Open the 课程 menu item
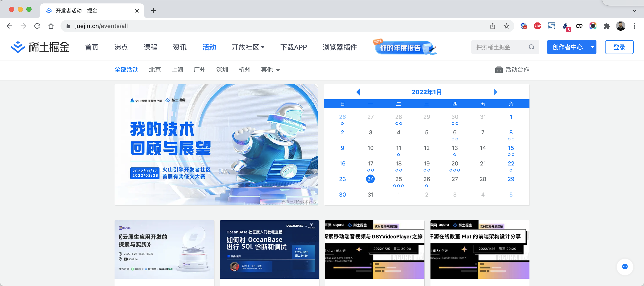 pyautogui.click(x=150, y=47)
